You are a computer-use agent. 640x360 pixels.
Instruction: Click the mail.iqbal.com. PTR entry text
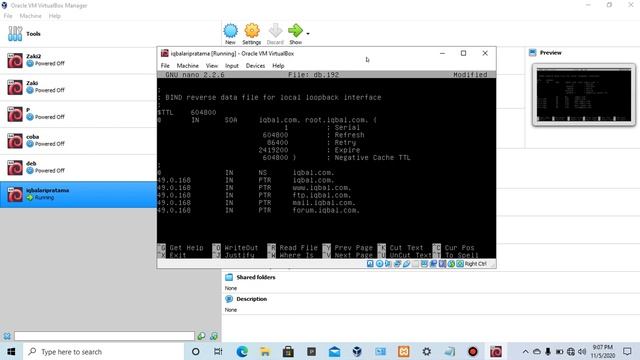(324, 202)
